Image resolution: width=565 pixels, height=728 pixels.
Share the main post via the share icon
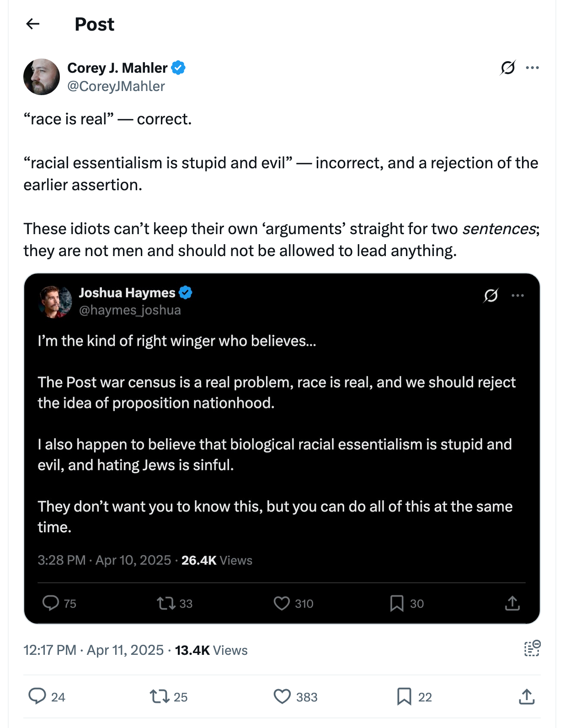(527, 696)
